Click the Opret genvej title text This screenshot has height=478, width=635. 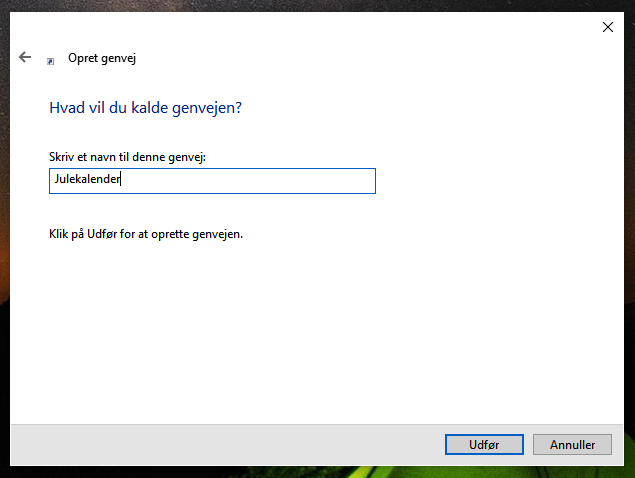pos(102,58)
